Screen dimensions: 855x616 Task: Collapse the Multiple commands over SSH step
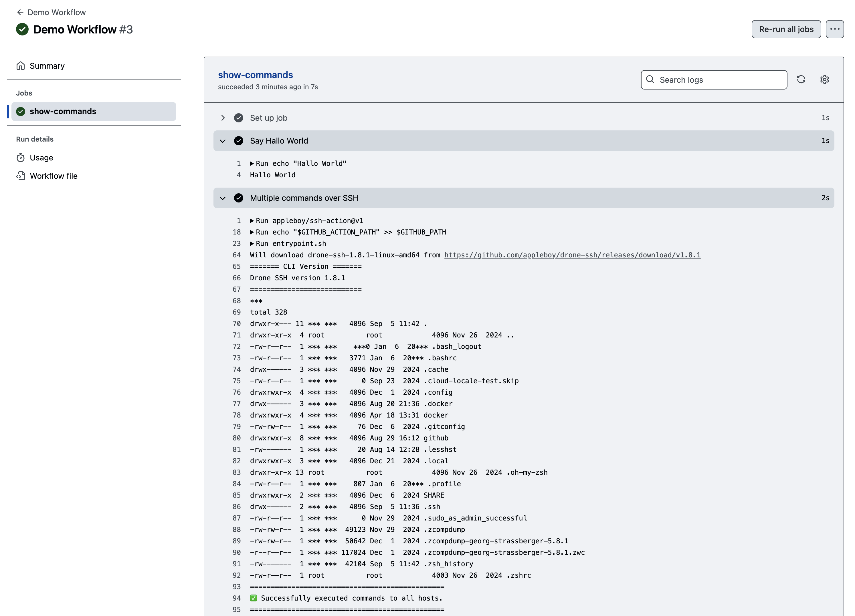coord(222,198)
